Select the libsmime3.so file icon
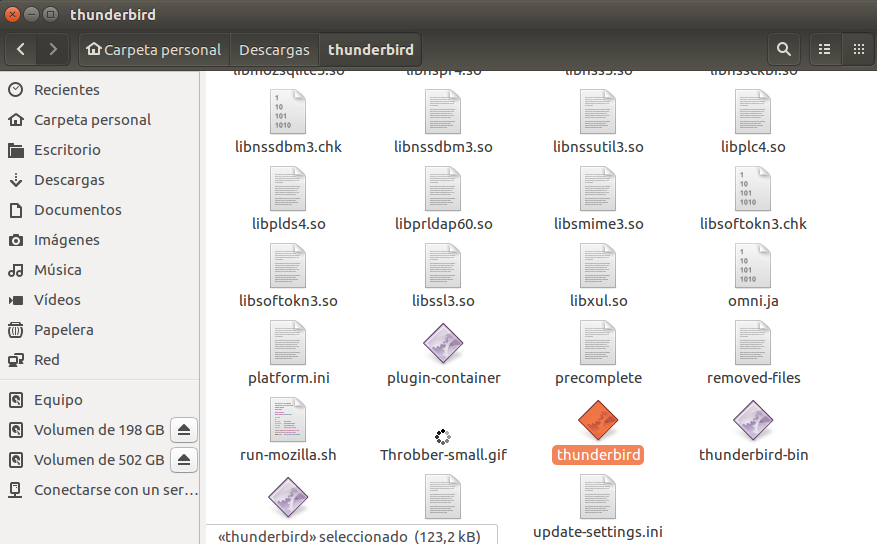 pos(598,189)
